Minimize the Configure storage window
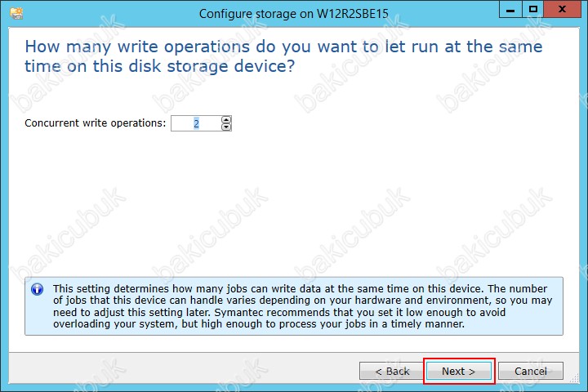Screen dimensions: 588x392 point(510,9)
